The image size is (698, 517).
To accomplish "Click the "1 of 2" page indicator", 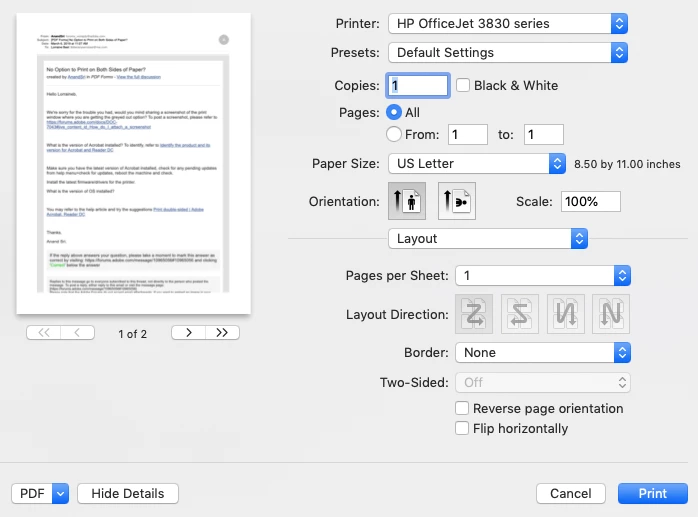I will 132,334.
